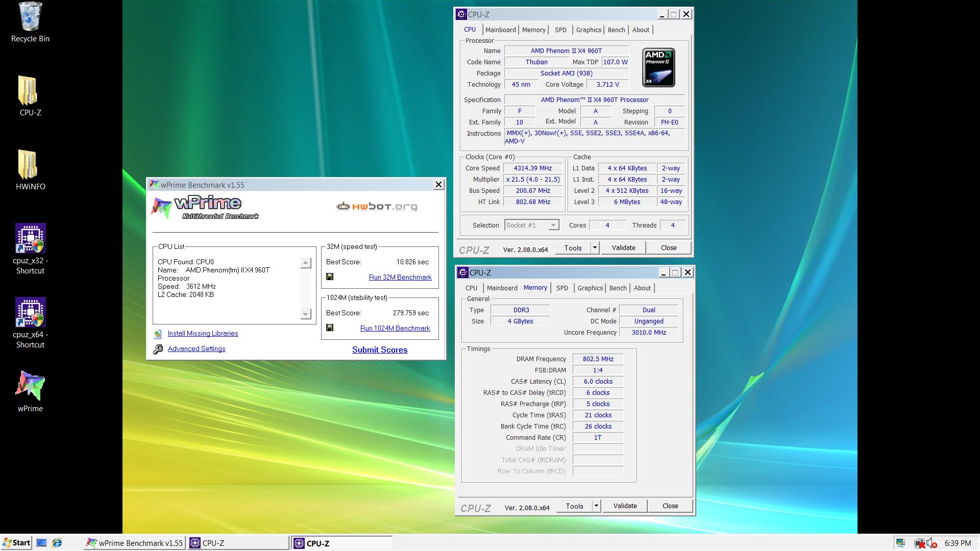Switch to CPU tab in bottom CPU-Z window

click(471, 288)
